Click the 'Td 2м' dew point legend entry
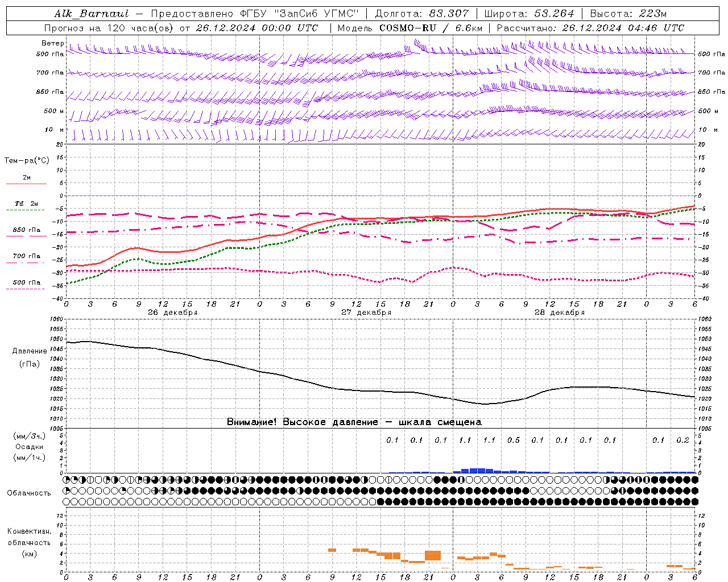 point(27,203)
